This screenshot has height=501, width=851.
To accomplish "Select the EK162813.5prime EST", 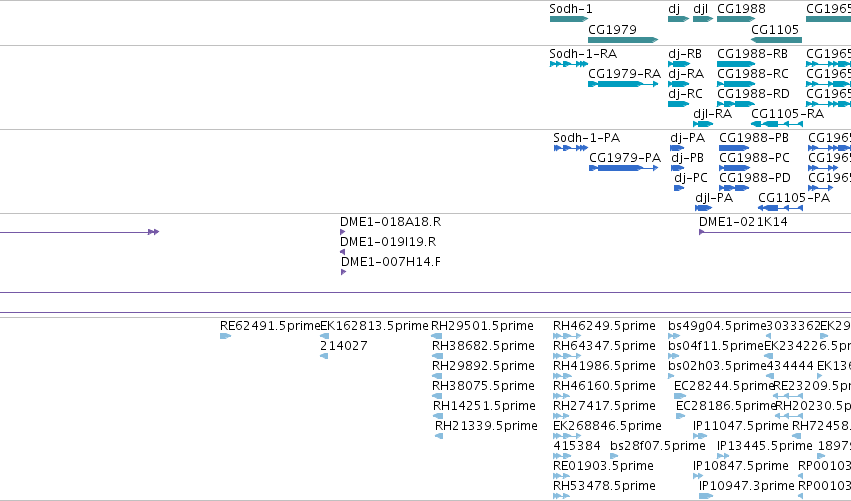I will (x=325, y=337).
